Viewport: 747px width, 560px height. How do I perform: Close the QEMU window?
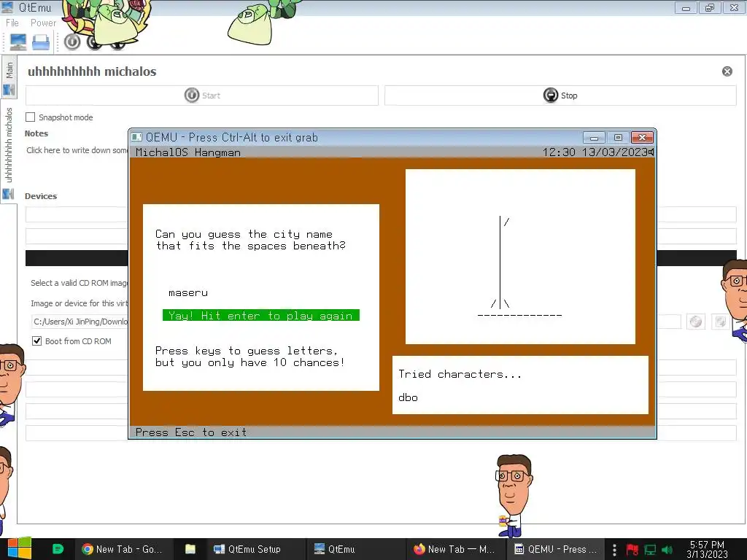[x=642, y=138]
